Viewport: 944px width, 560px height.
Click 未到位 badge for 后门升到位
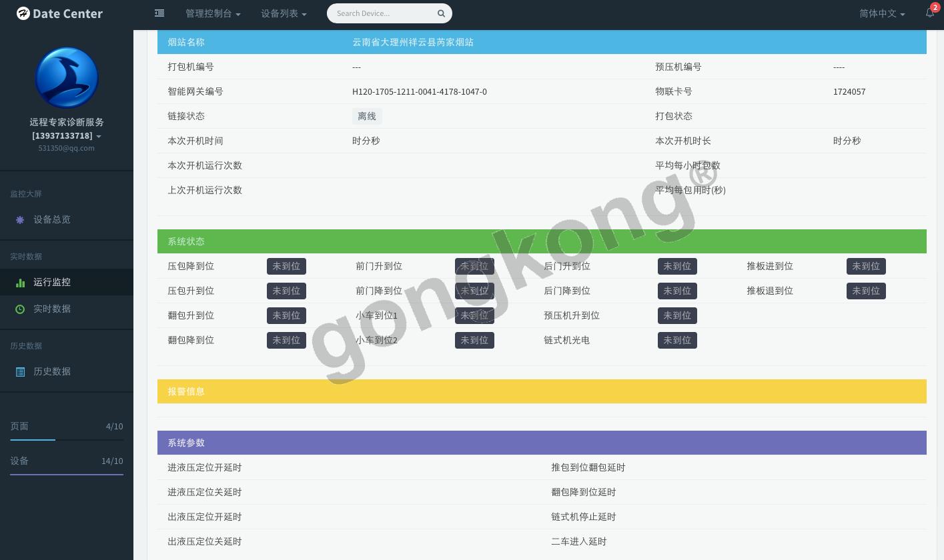pos(677,266)
